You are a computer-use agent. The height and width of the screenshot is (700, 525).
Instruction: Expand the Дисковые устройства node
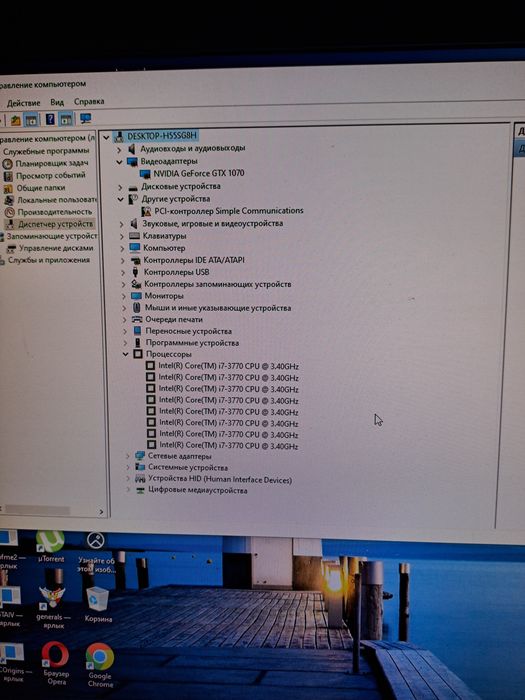[x=120, y=188]
